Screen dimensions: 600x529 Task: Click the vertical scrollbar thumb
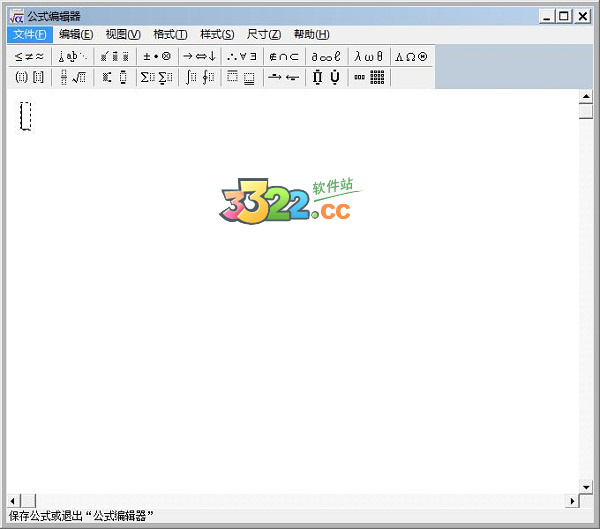586,111
